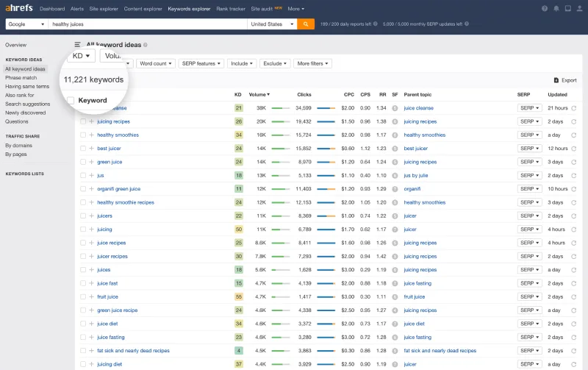
Task: Tick the checkbox for green juice
Action: [82, 162]
